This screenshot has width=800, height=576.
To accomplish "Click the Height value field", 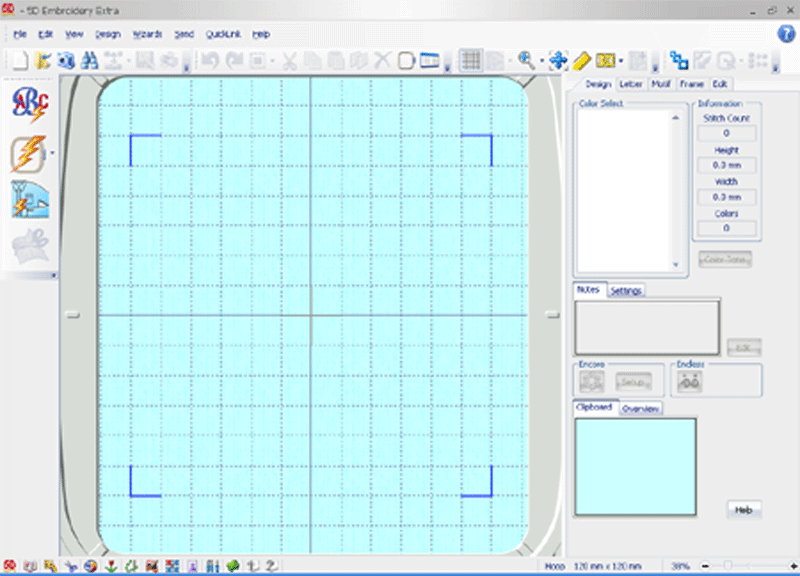I will tap(726, 165).
